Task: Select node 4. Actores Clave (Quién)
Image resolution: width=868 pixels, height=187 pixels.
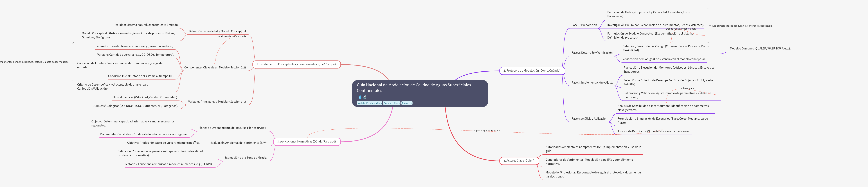Action: tap(519, 161)
